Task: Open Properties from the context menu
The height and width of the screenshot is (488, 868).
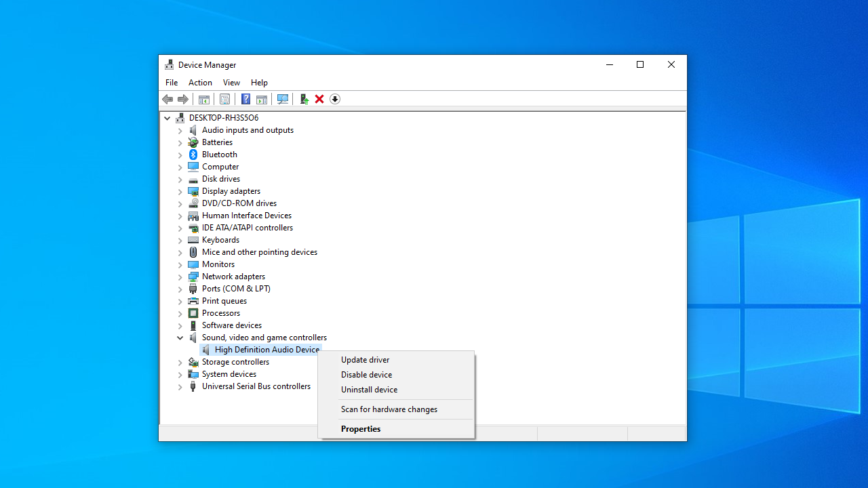Action: point(361,429)
